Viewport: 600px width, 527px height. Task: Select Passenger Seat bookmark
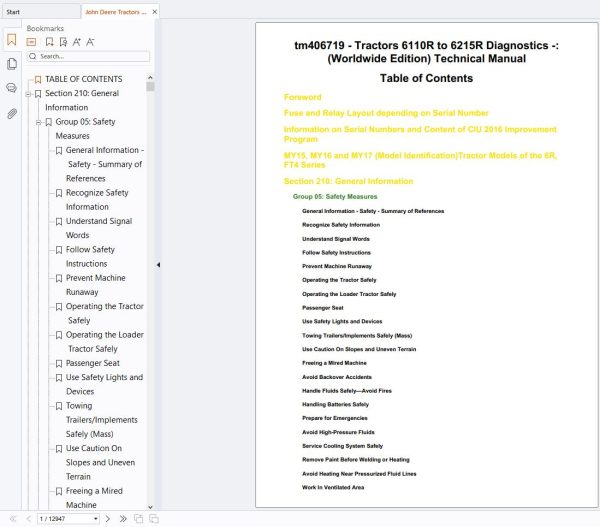coord(93,363)
